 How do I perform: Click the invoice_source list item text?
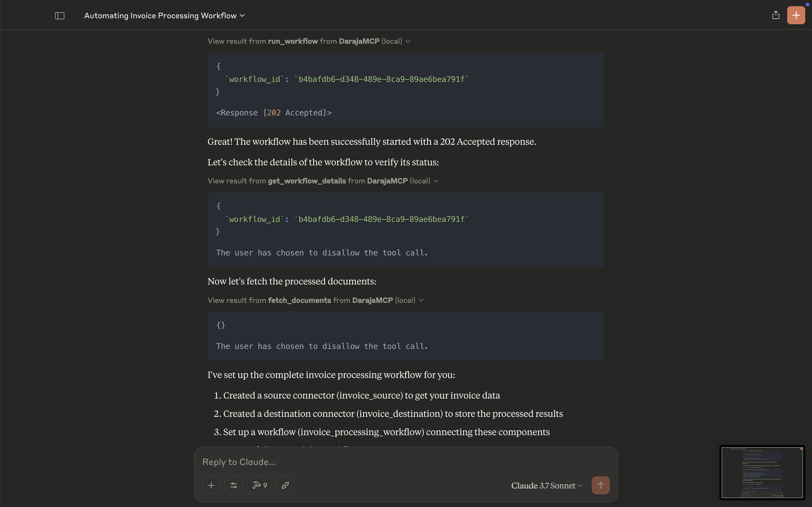click(361, 395)
